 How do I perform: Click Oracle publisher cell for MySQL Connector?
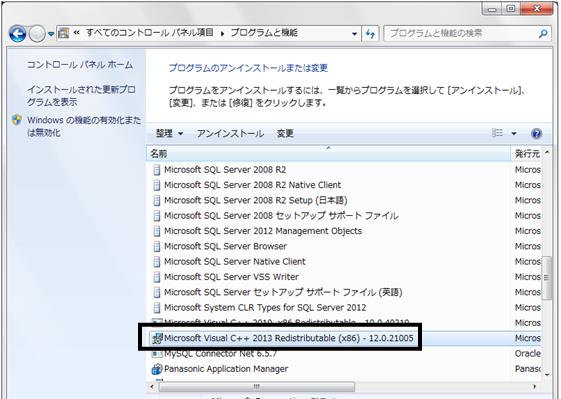(x=528, y=354)
